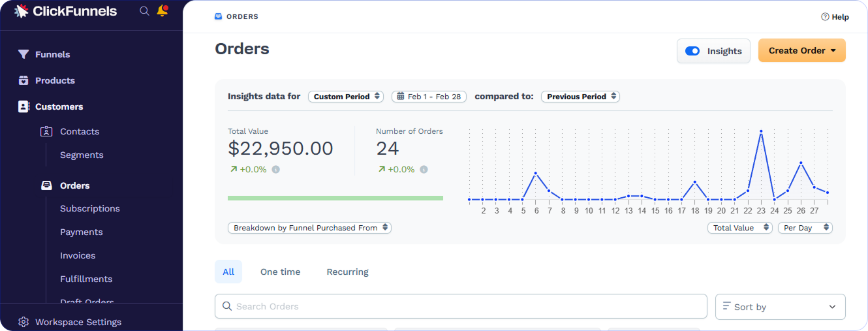The height and width of the screenshot is (331, 868).
Task: Switch to the One time tab
Action: [281, 272]
